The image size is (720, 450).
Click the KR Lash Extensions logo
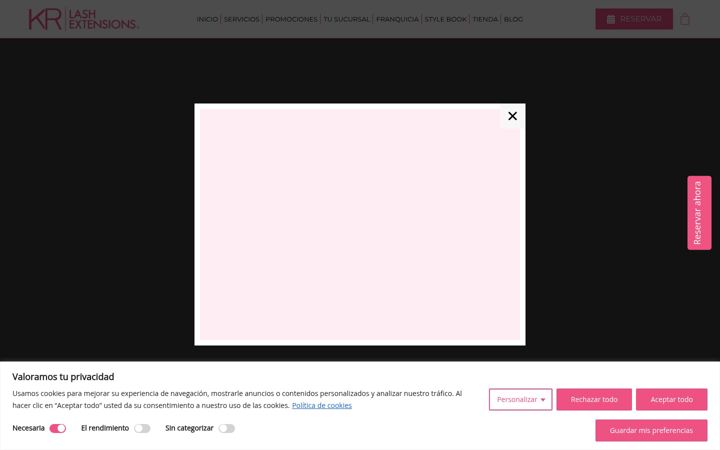[x=83, y=19]
